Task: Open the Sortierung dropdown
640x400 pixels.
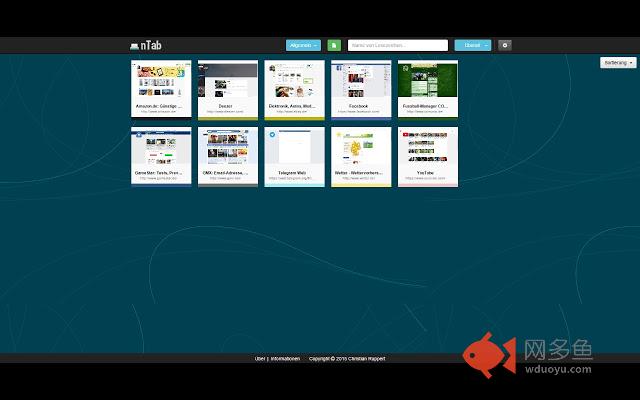Action: (618, 62)
